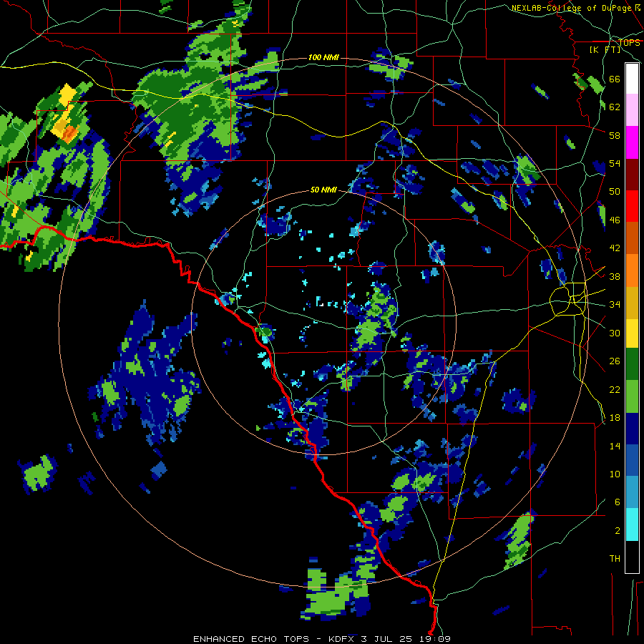Click the magenta legend swatch
This screenshot has height=644, width=644.
point(632,142)
